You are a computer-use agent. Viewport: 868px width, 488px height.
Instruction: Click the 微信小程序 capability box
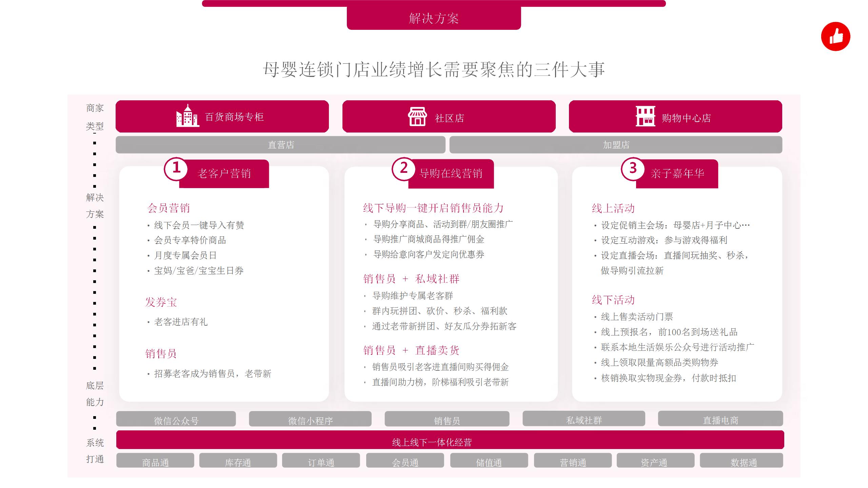[310, 419]
